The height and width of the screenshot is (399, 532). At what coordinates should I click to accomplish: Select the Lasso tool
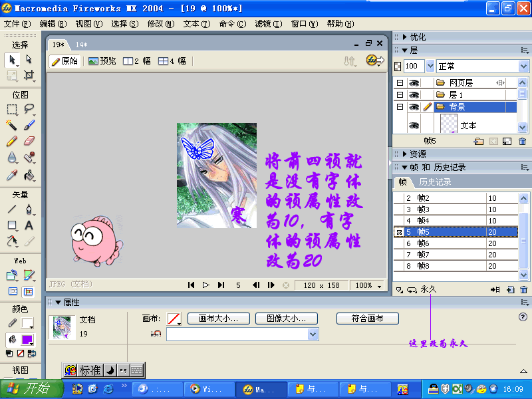(x=29, y=109)
